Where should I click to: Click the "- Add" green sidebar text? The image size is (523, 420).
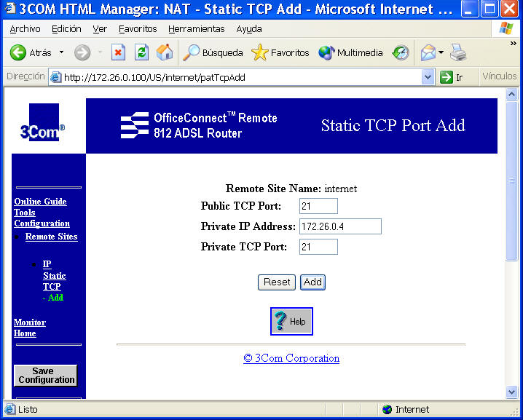click(x=53, y=298)
